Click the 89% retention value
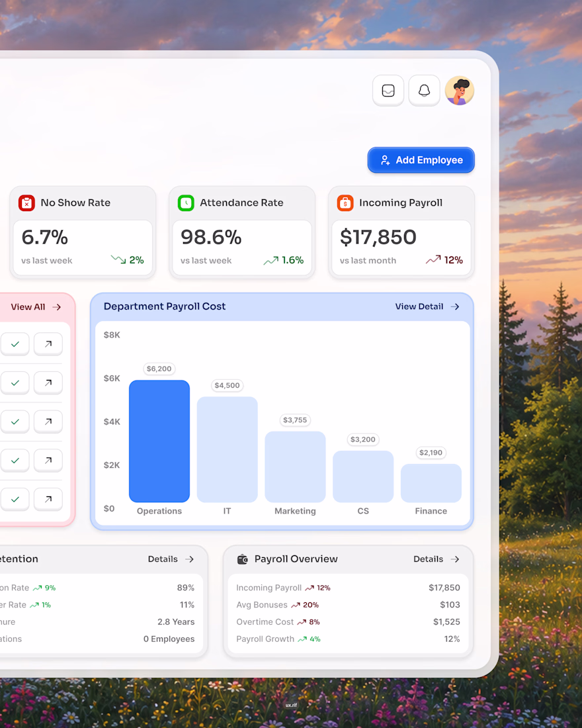Viewport: 582px width, 728px height. pyautogui.click(x=186, y=588)
